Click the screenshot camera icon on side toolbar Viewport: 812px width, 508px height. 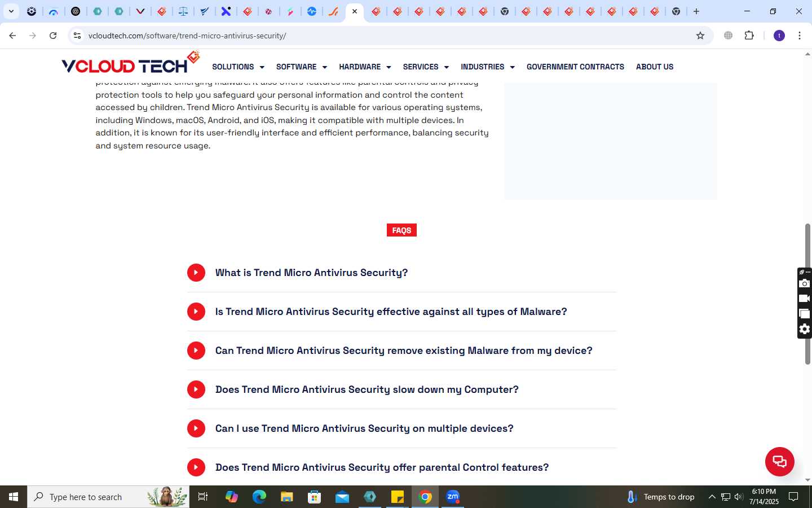805,283
